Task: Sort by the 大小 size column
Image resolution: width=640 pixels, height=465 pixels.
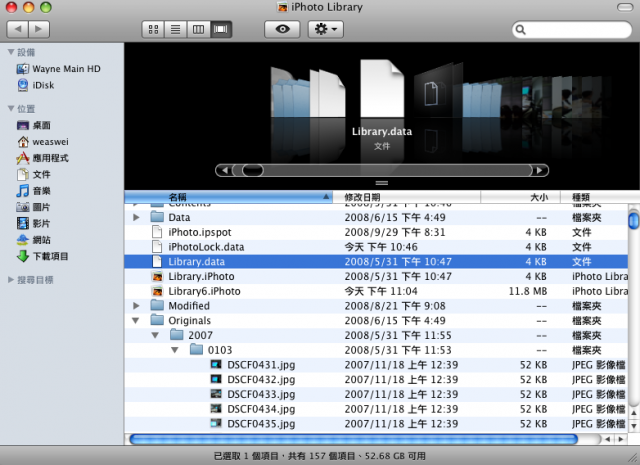Action: coord(520,197)
